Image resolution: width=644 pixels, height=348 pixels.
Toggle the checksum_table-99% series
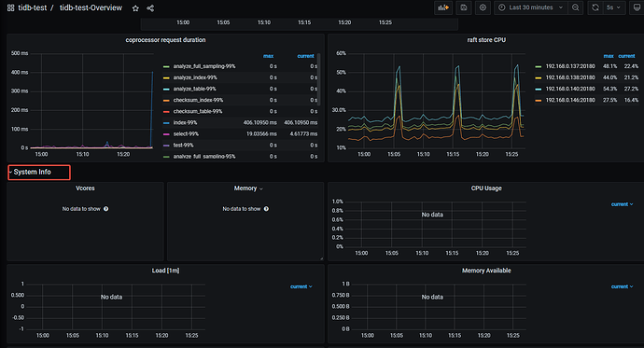tap(198, 112)
